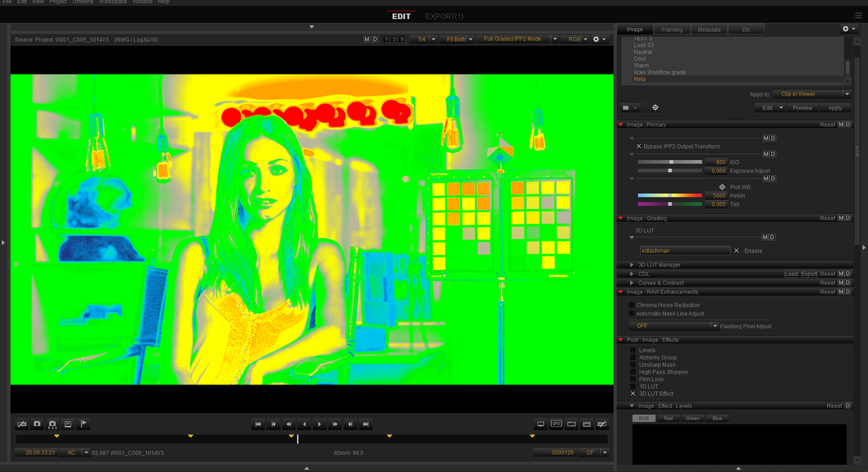
Task: Disable the 3D LUT Effect checkbox
Action: [633, 393]
